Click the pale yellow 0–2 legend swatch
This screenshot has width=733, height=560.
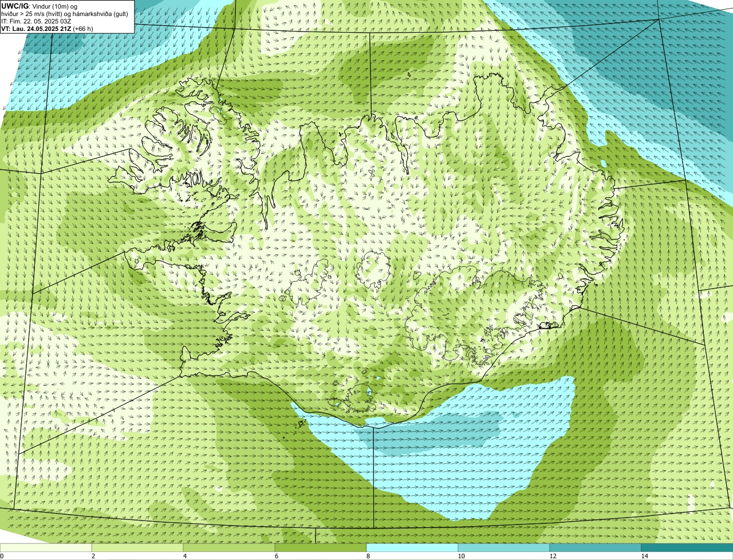pos(46,548)
